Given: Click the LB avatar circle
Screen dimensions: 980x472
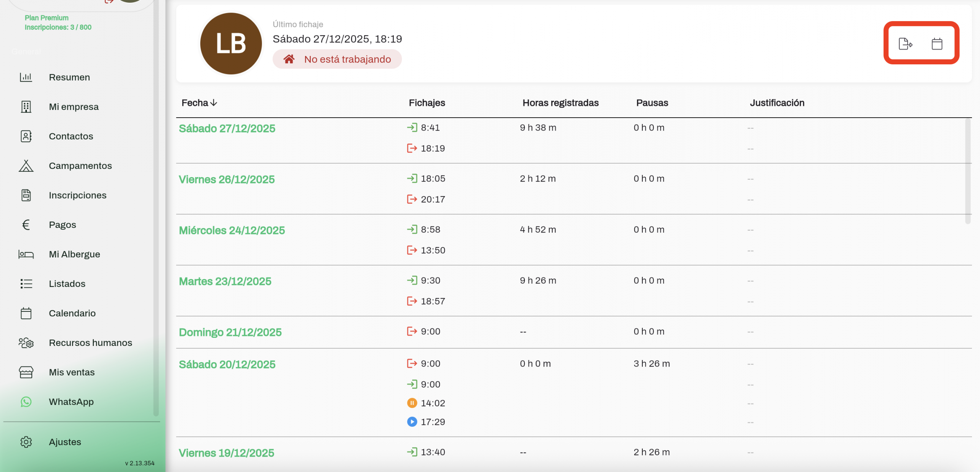Looking at the screenshot, I should (231, 44).
